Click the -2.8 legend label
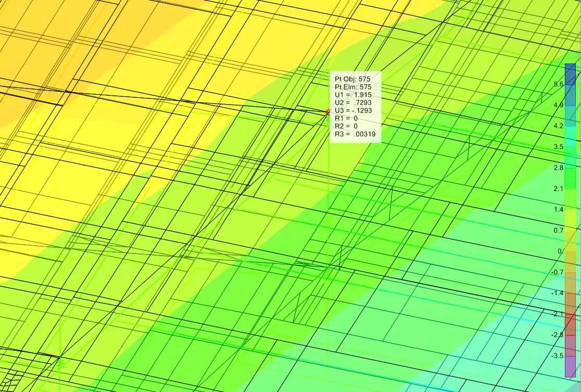The height and width of the screenshot is (392, 581). [557, 335]
